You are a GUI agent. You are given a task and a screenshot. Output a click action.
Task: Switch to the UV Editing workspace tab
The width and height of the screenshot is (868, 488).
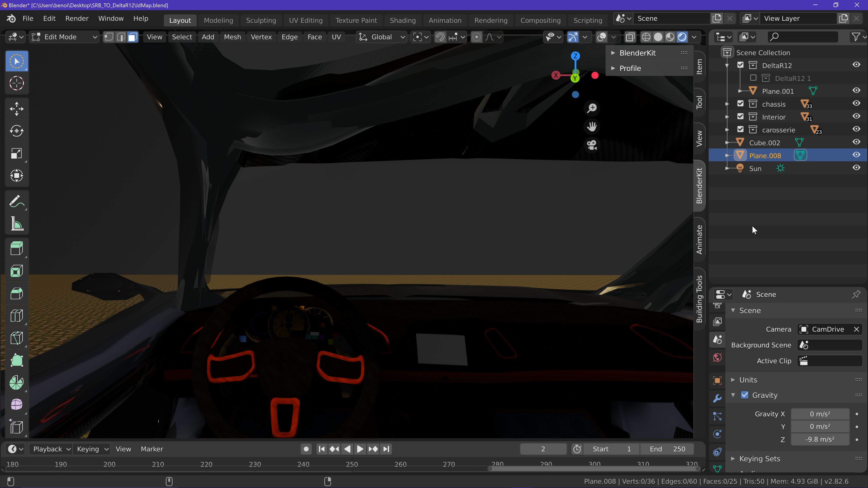pyautogui.click(x=305, y=20)
